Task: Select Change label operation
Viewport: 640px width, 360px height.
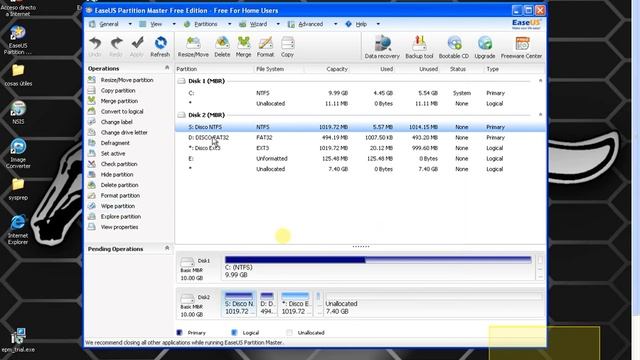Action: point(117,122)
